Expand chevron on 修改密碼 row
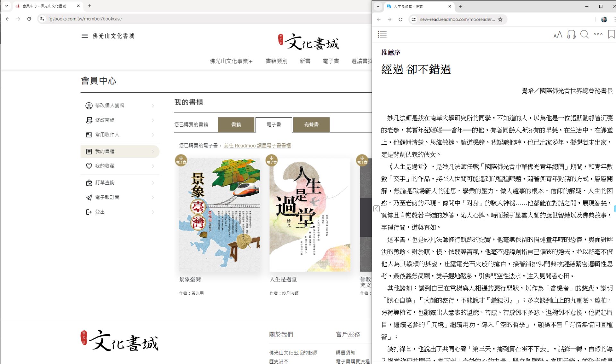The height and width of the screenshot is (364, 616). pyautogui.click(x=153, y=120)
